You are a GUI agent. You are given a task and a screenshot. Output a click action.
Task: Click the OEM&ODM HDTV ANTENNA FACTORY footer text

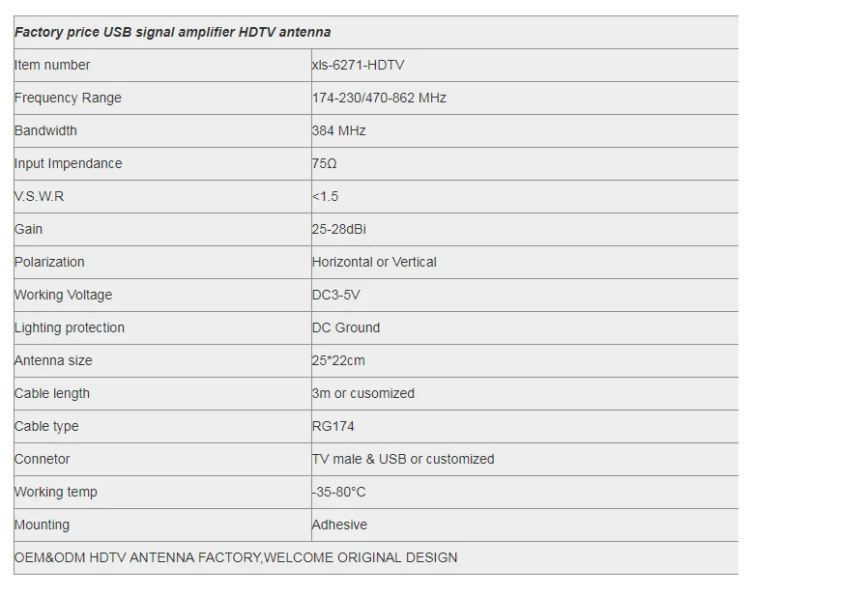coord(236,557)
